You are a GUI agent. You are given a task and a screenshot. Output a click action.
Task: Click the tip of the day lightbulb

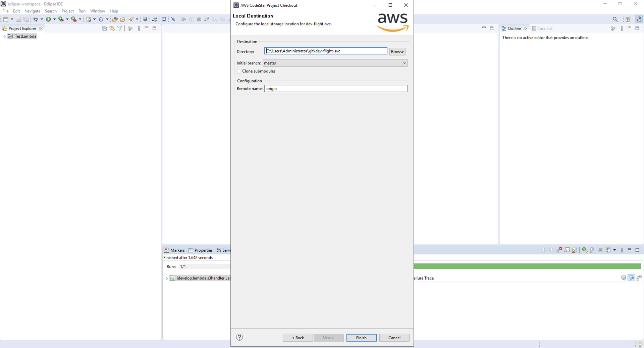coord(640,345)
